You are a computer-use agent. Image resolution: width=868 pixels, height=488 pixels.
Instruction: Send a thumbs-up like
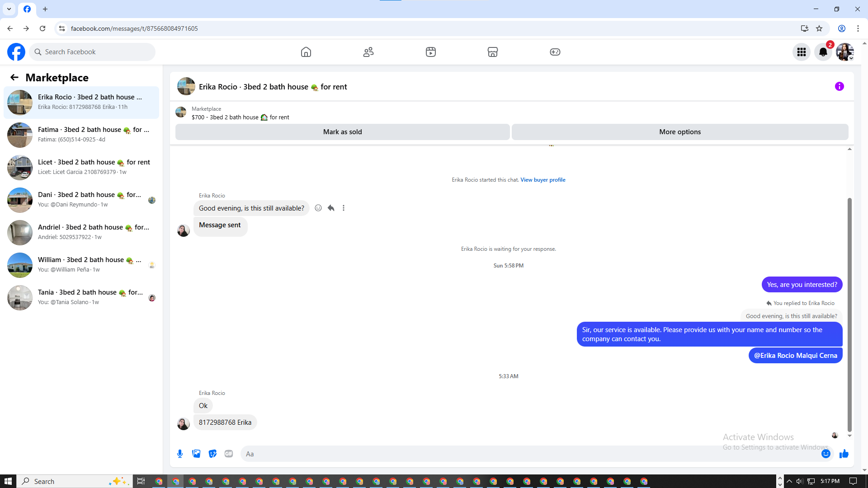tap(844, 454)
